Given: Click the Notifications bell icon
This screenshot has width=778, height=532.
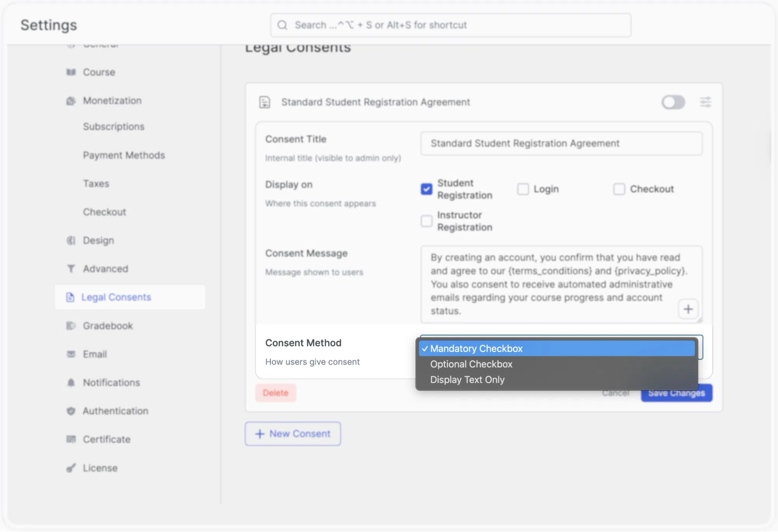Looking at the screenshot, I should (71, 383).
